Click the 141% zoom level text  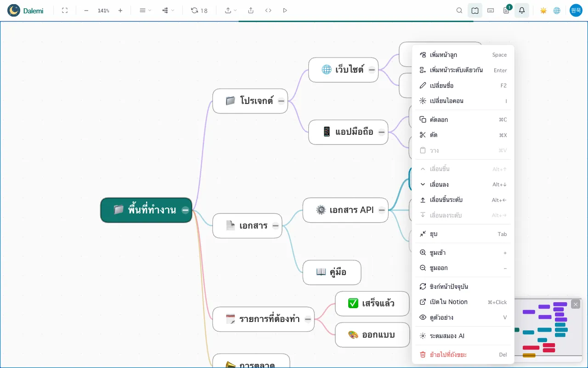pos(103,11)
